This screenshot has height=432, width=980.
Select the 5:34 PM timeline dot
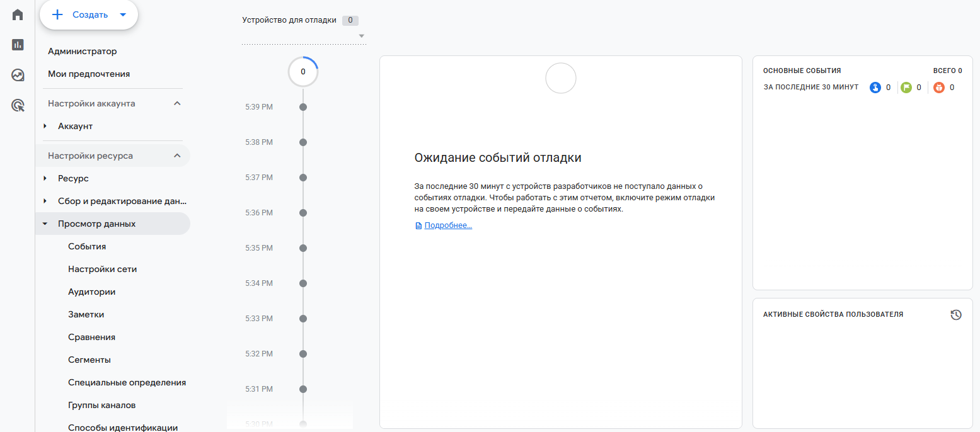click(303, 283)
